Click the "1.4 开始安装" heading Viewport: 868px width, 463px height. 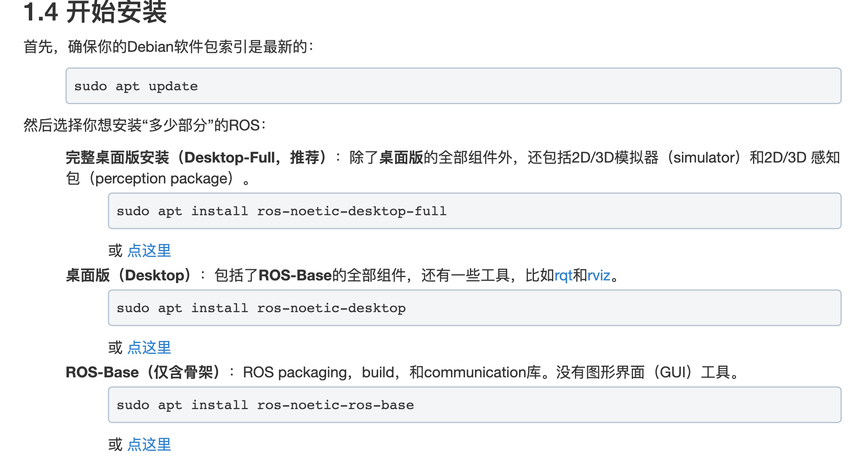(95, 12)
